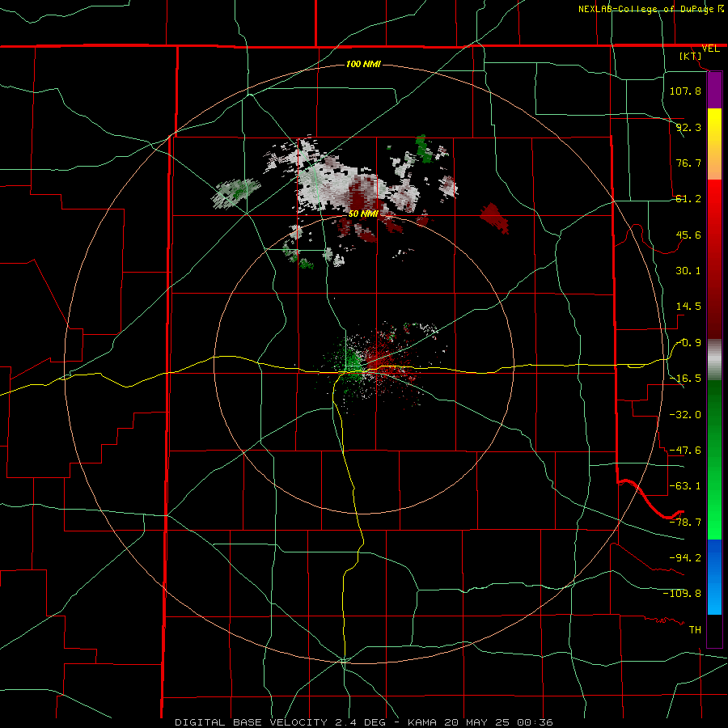Click the Digital Base Velocity caption text
The width and height of the screenshot is (728, 728).
pos(364,722)
